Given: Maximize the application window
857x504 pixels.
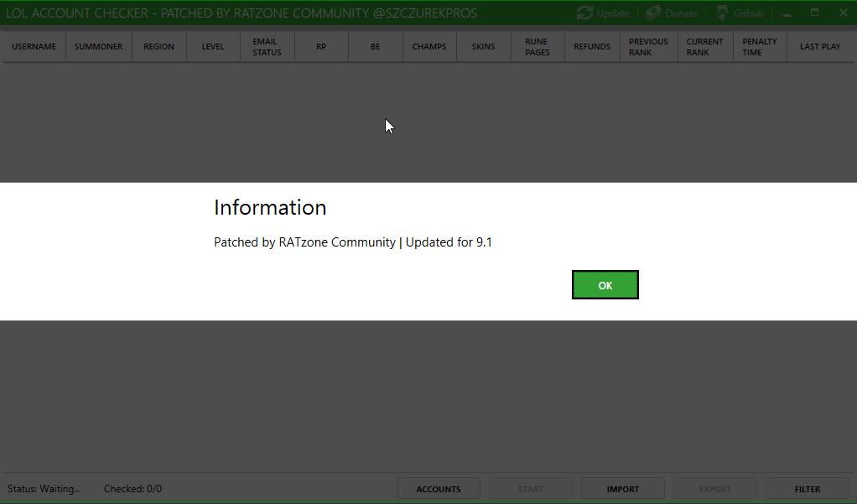Looking at the screenshot, I should coord(815,13).
